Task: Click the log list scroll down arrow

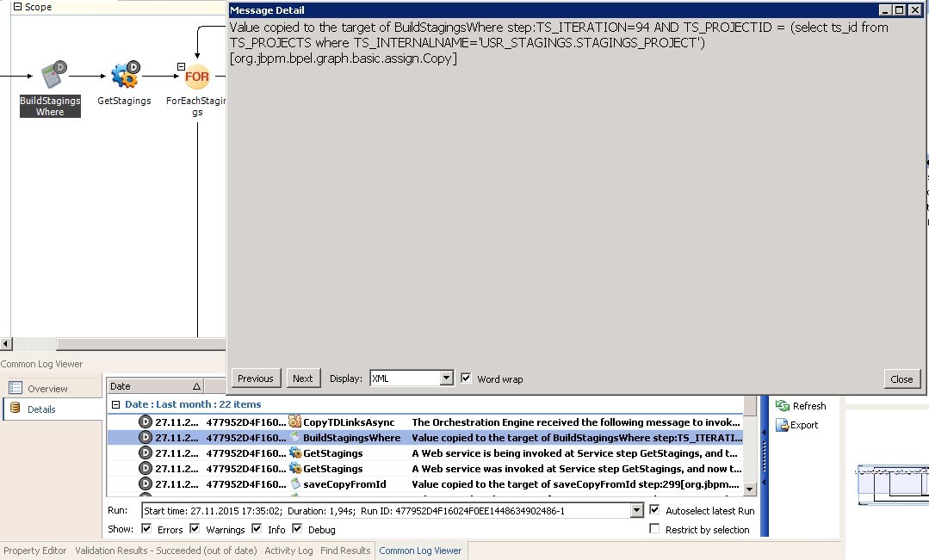Action: click(749, 489)
